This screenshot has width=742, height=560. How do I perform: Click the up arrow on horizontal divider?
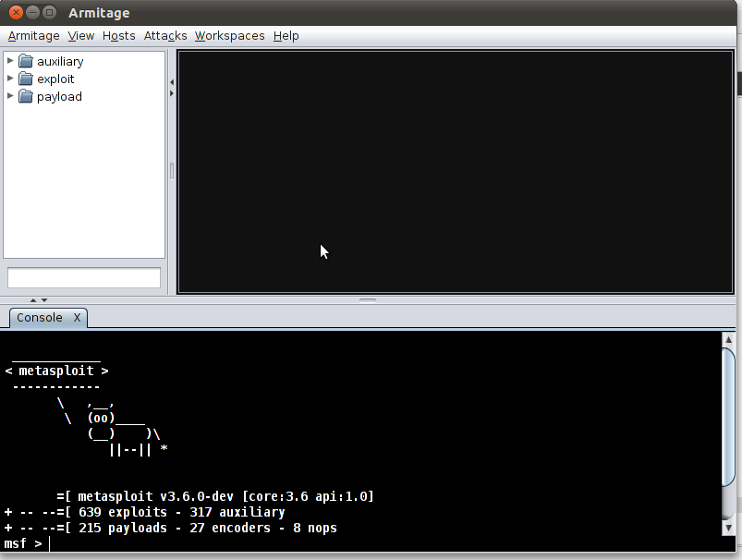[x=34, y=299]
